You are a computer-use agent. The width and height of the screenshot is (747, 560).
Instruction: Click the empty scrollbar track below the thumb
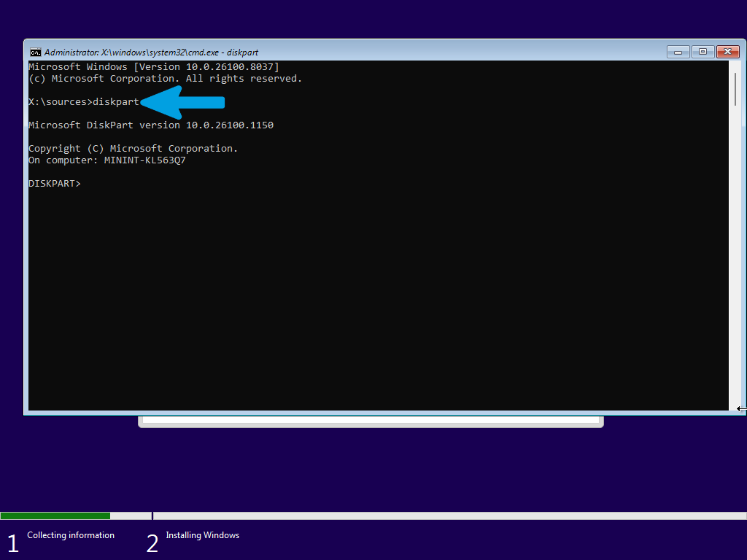pos(735,257)
